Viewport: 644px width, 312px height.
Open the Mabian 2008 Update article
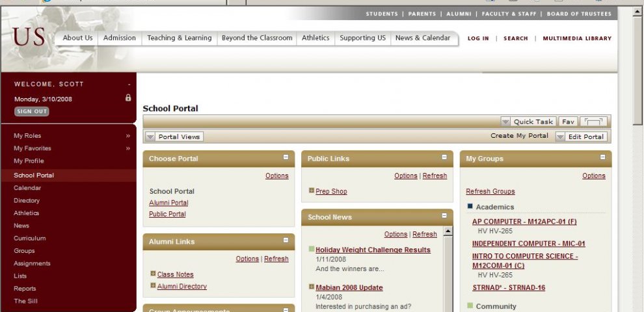[349, 288]
